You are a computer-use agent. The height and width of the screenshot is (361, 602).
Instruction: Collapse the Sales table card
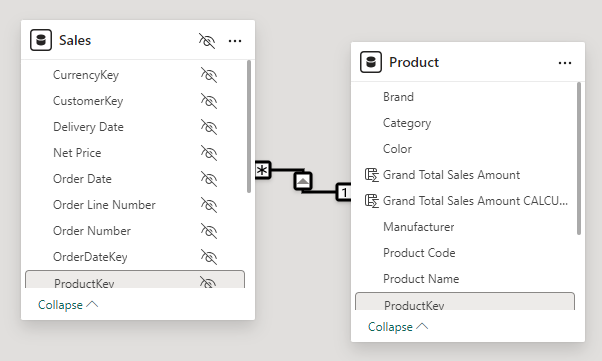(68, 305)
